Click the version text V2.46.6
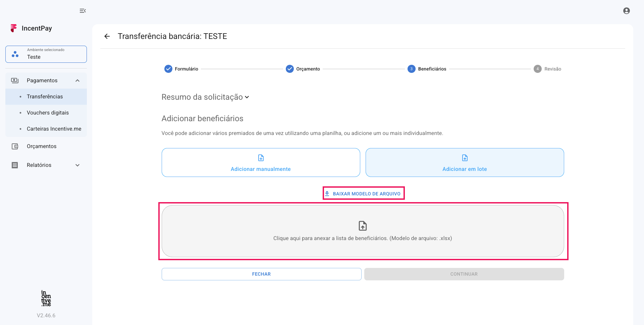Screen dimensions: 644x325 (x=46, y=316)
